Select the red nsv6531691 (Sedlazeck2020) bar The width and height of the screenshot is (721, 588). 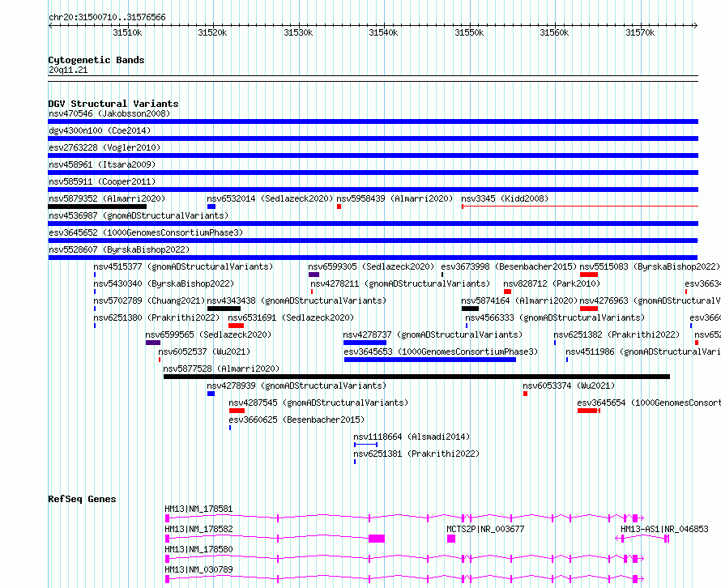(x=237, y=326)
